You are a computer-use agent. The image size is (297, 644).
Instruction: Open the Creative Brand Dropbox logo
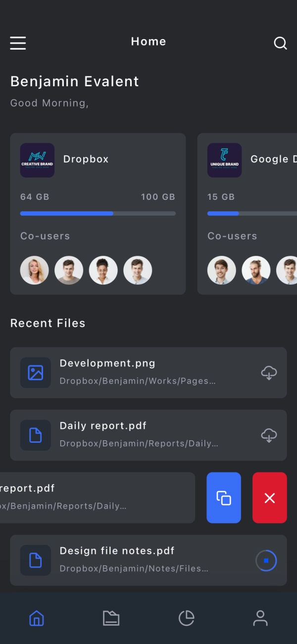(37, 160)
